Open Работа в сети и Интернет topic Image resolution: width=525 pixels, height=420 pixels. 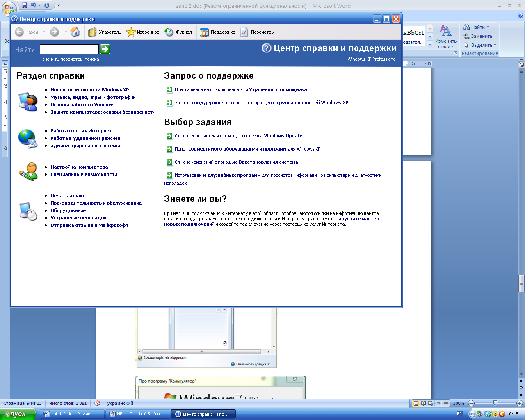click(81, 131)
